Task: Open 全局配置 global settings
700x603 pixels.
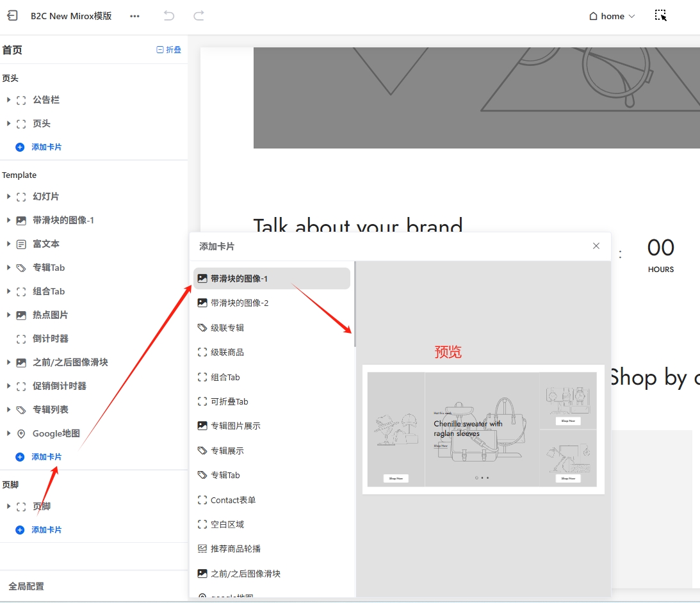Action: pos(26,586)
